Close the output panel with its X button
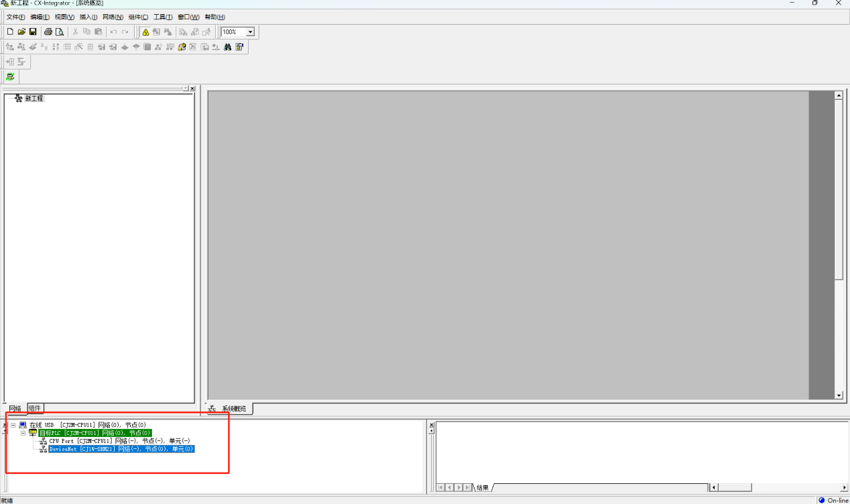The width and height of the screenshot is (850, 504). [431, 425]
